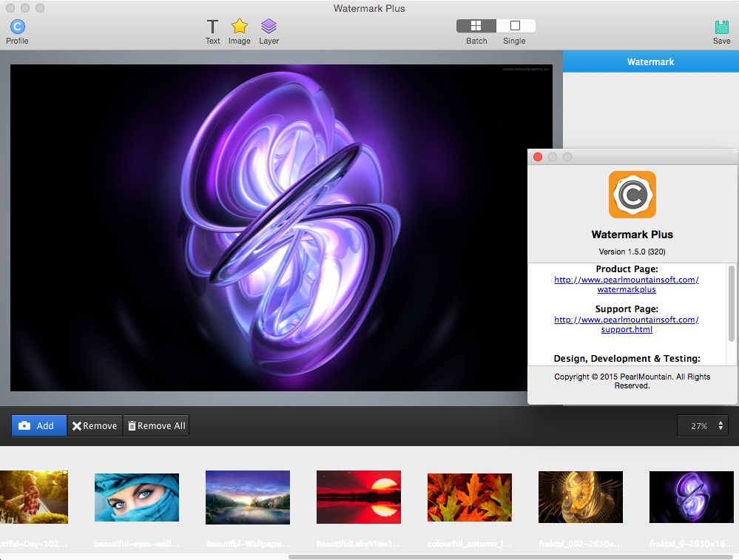
Task: Select the Watermark tab header
Action: [650, 61]
